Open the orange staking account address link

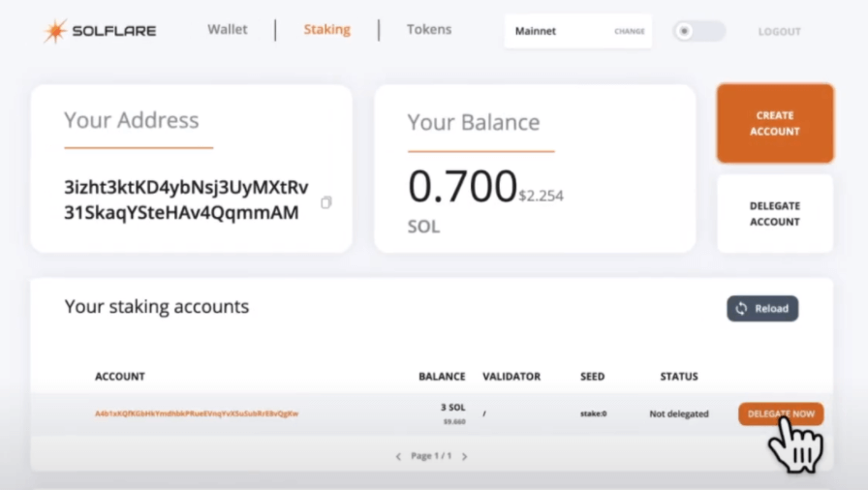(197, 413)
